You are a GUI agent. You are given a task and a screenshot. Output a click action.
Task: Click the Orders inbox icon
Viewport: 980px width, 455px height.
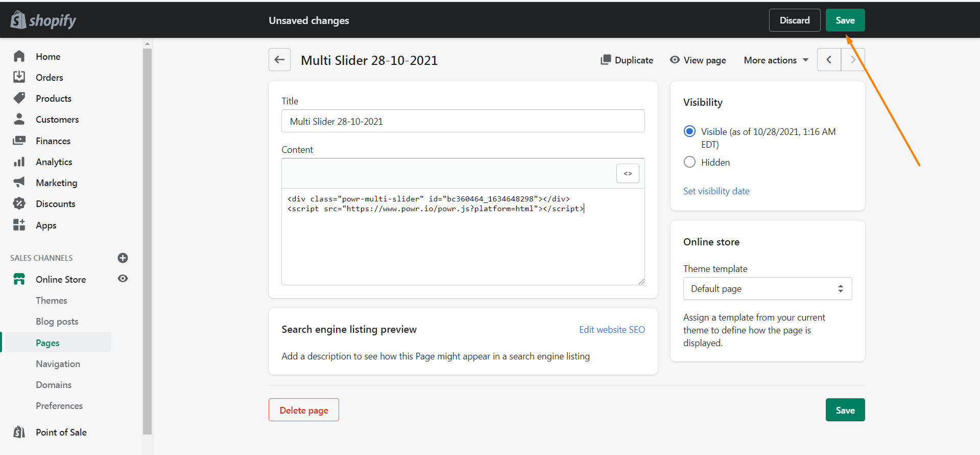click(19, 77)
